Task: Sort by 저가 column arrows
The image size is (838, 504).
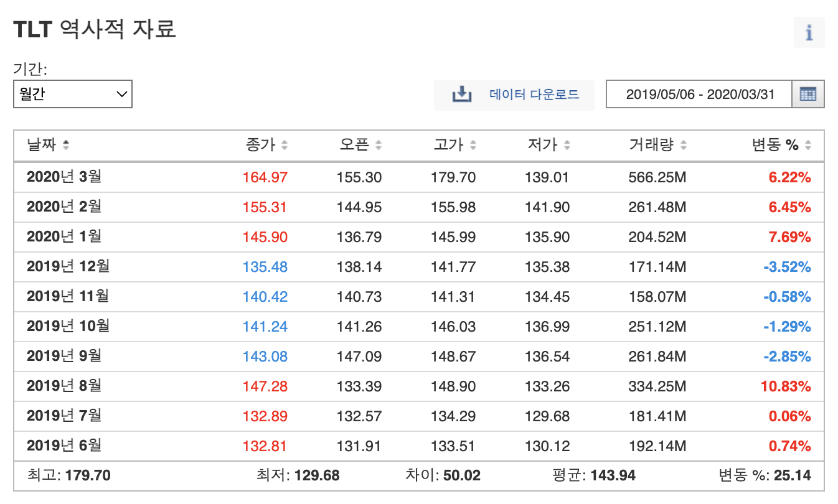Action: 567,146
